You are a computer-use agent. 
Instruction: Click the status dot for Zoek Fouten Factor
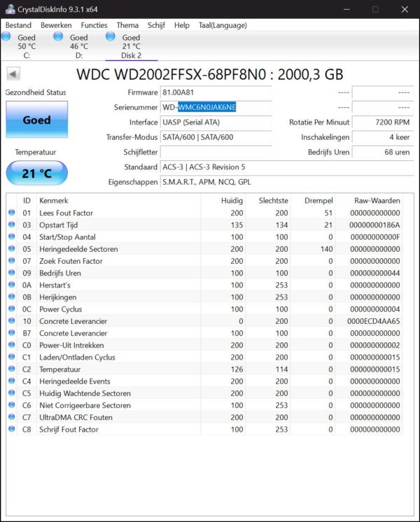(12, 260)
